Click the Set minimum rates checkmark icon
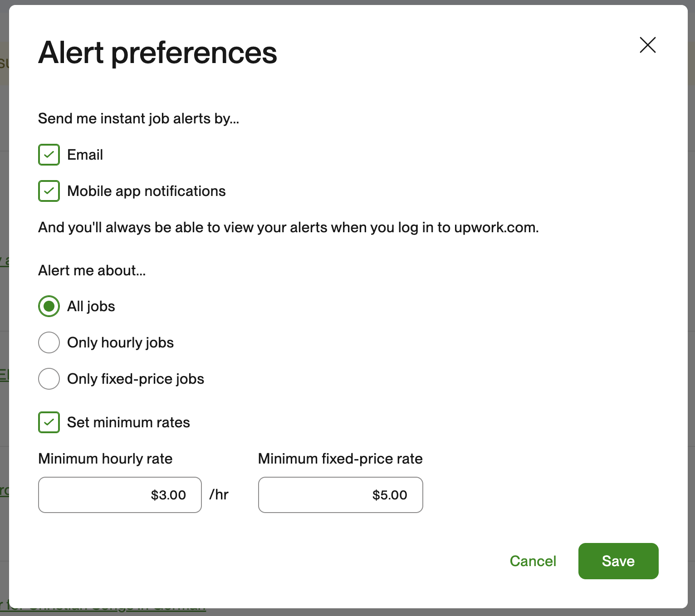The width and height of the screenshot is (695, 616). coord(49,422)
